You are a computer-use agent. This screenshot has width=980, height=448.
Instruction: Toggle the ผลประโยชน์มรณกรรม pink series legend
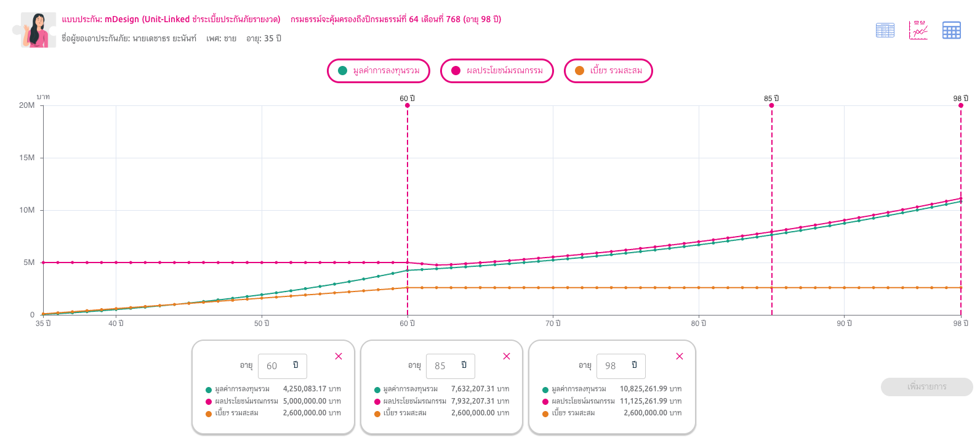[497, 70]
